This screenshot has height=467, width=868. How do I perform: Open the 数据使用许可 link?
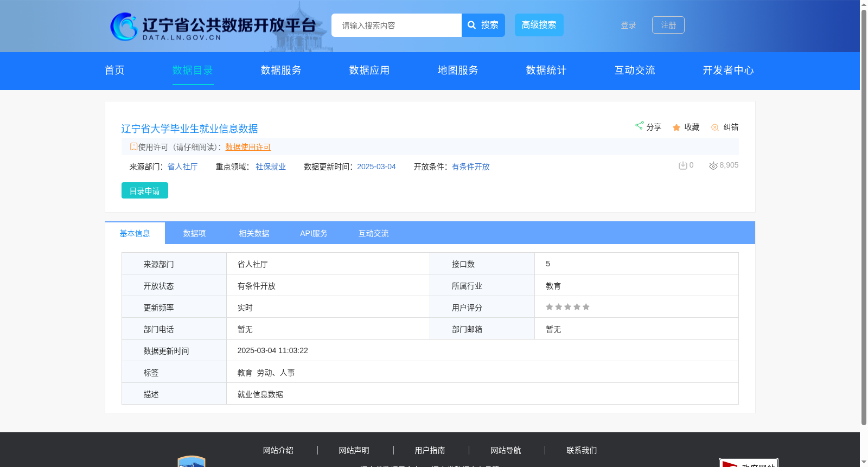tap(248, 147)
